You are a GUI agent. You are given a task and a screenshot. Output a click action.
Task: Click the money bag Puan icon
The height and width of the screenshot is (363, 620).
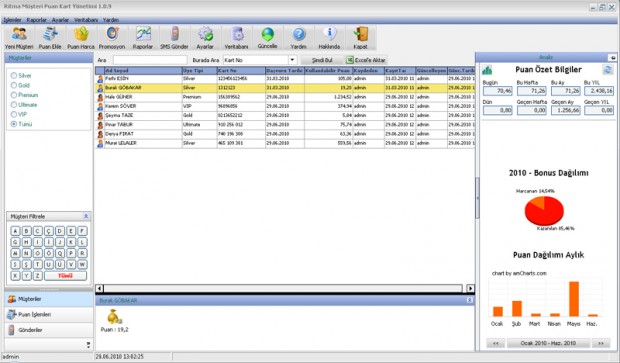(x=115, y=317)
